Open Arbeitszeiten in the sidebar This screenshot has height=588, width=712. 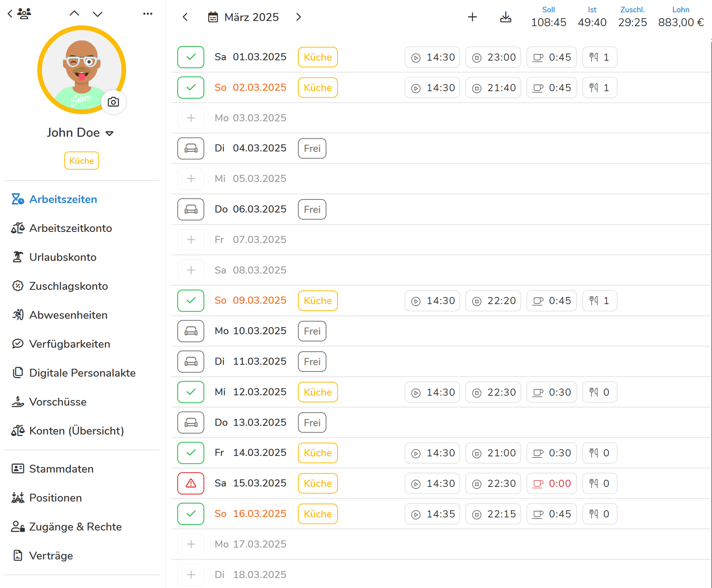pos(54,199)
